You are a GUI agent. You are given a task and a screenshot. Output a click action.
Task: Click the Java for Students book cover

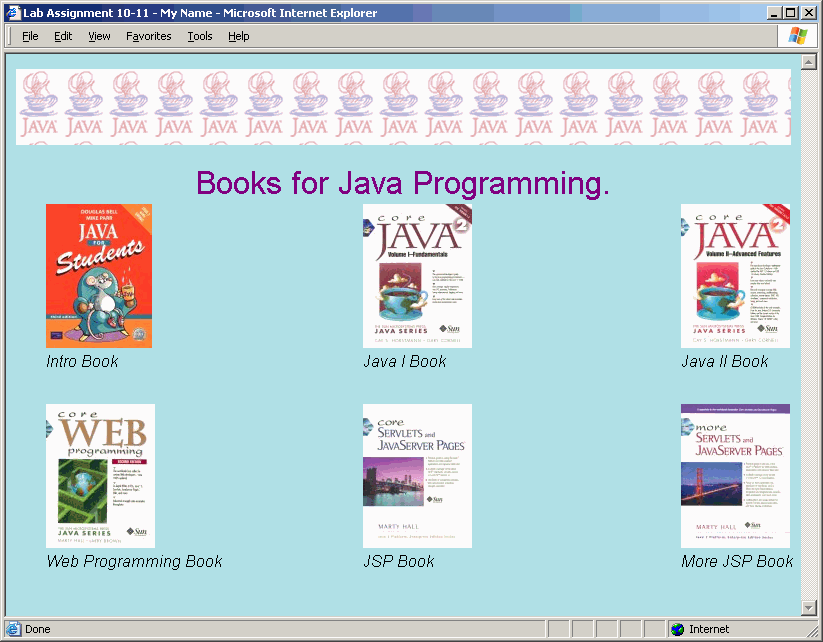(99, 276)
